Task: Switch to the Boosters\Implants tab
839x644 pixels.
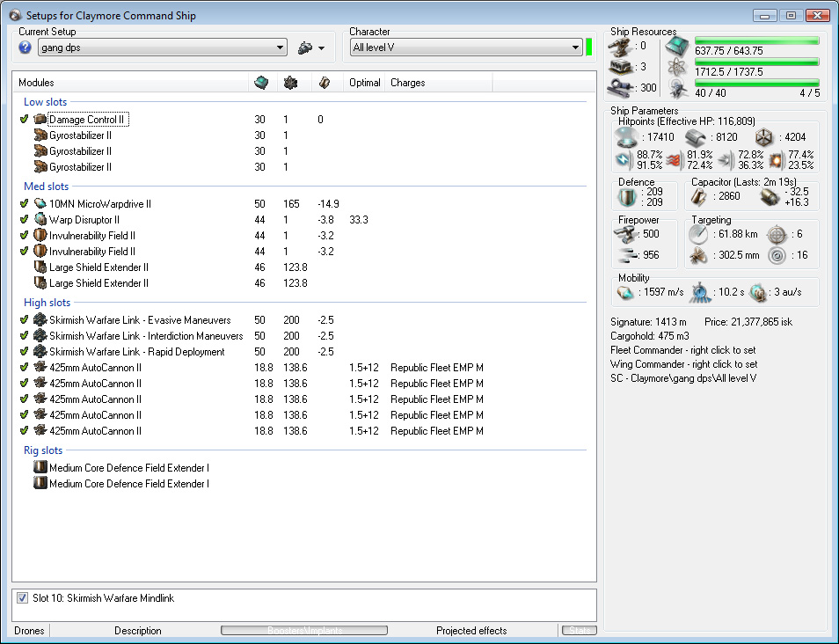Action: tap(304, 631)
